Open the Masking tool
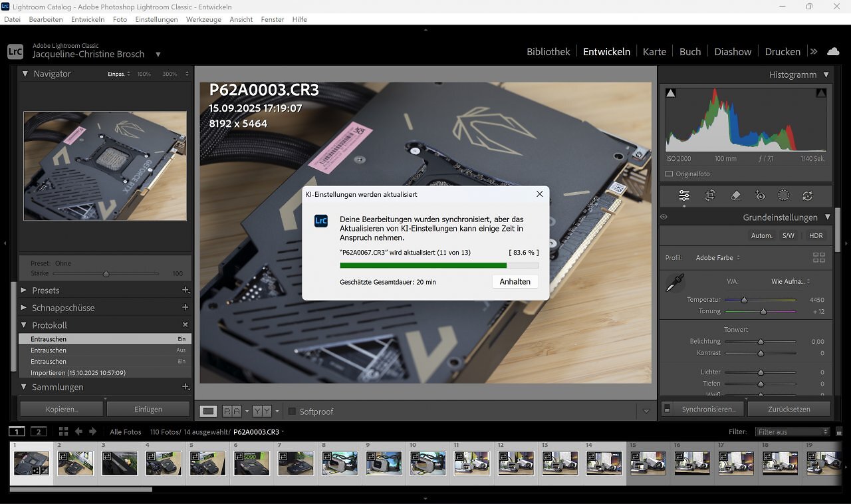851x504 pixels. pyautogui.click(x=784, y=195)
